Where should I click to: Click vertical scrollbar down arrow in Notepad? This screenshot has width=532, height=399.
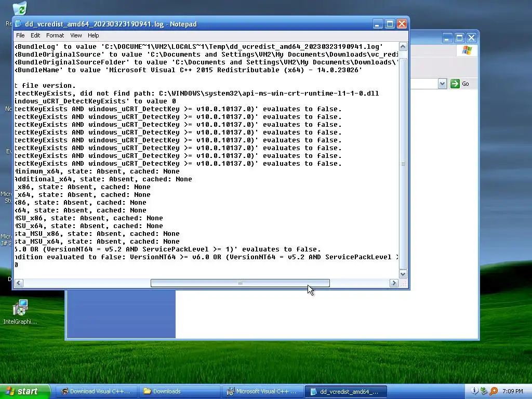403,274
